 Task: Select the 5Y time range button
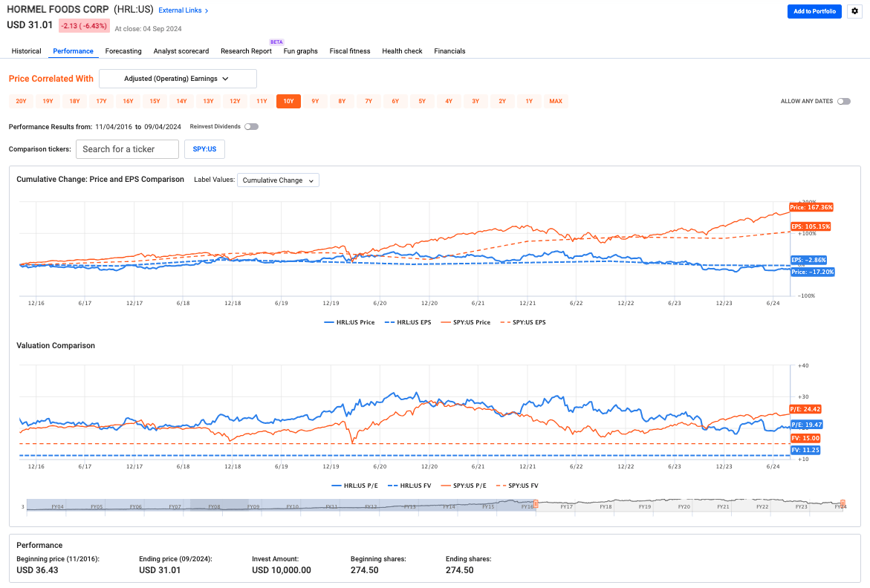pyautogui.click(x=422, y=101)
